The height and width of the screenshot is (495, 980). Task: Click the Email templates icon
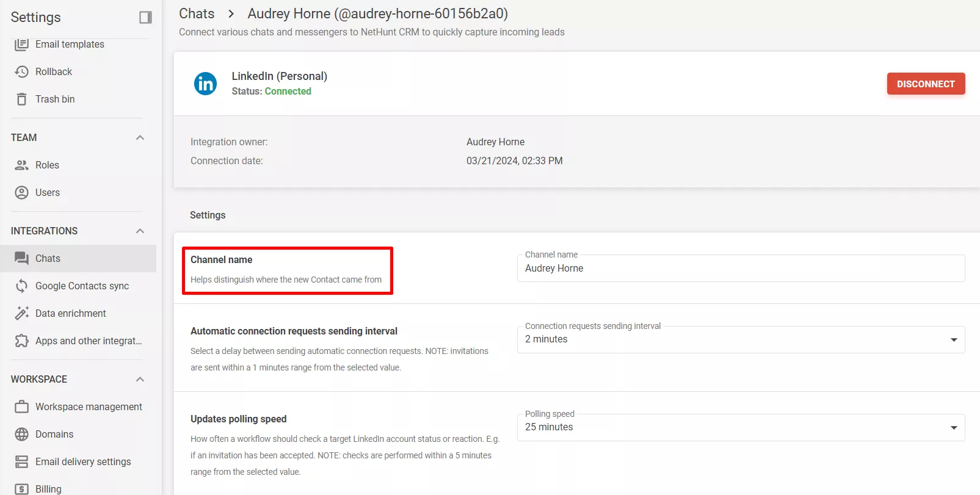click(21, 44)
